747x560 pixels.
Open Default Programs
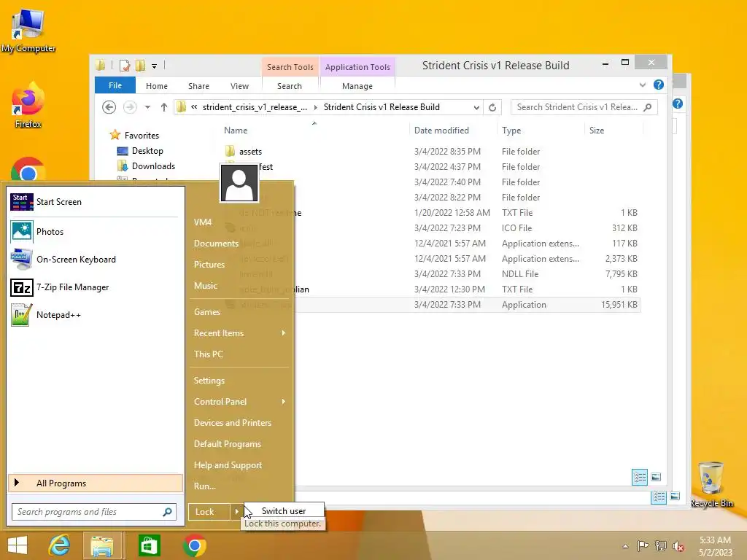(x=228, y=444)
